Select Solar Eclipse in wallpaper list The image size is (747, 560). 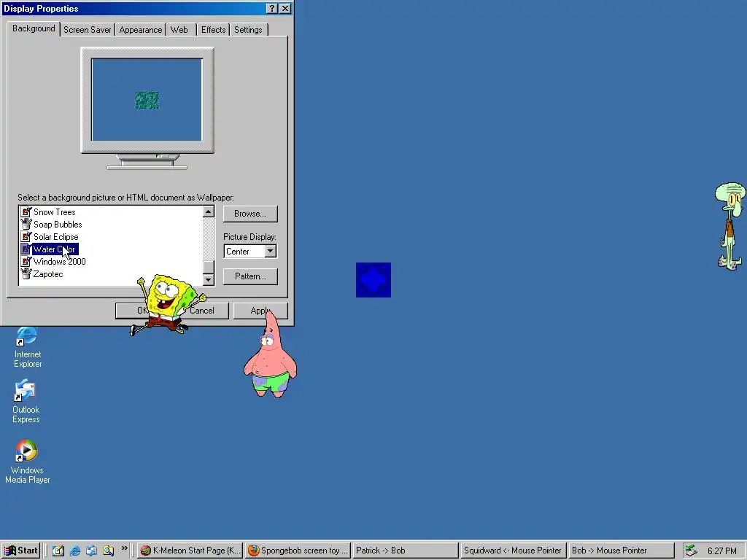point(55,237)
